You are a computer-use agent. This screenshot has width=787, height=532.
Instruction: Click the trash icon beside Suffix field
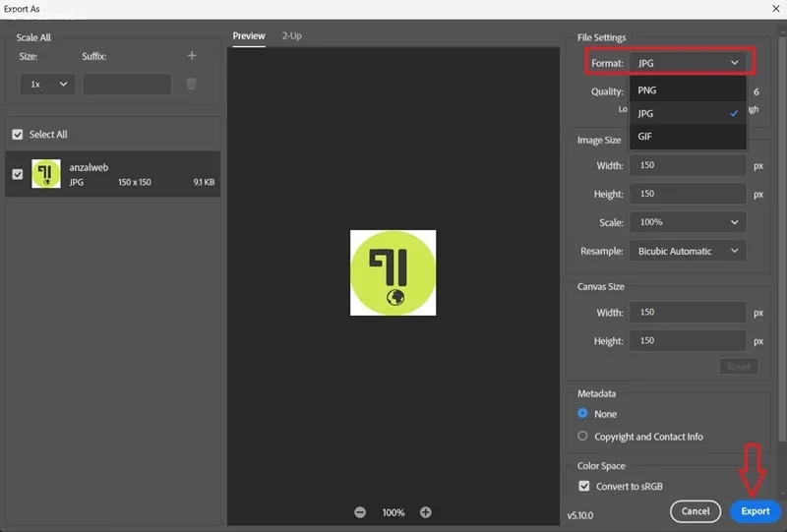(191, 84)
